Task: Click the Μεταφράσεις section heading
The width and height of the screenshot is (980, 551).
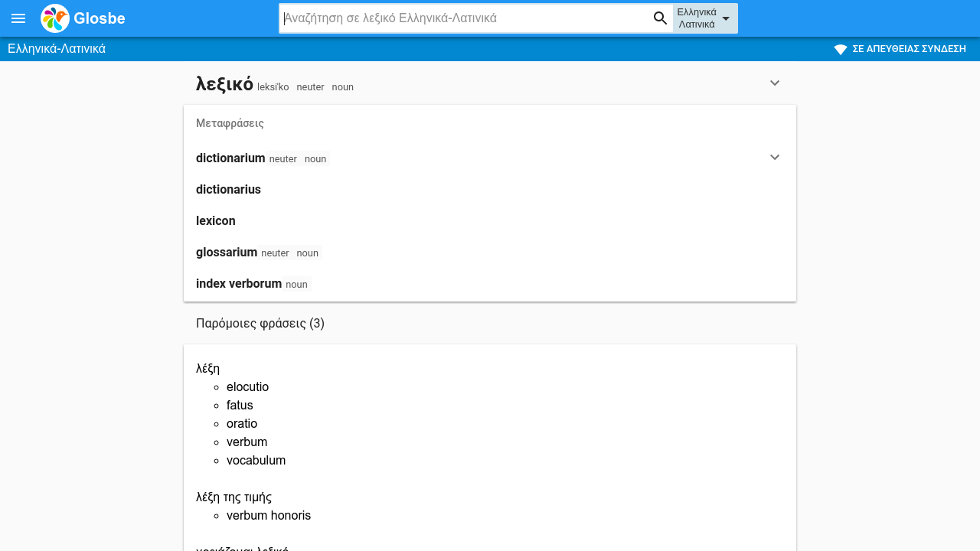Action: point(230,123)
